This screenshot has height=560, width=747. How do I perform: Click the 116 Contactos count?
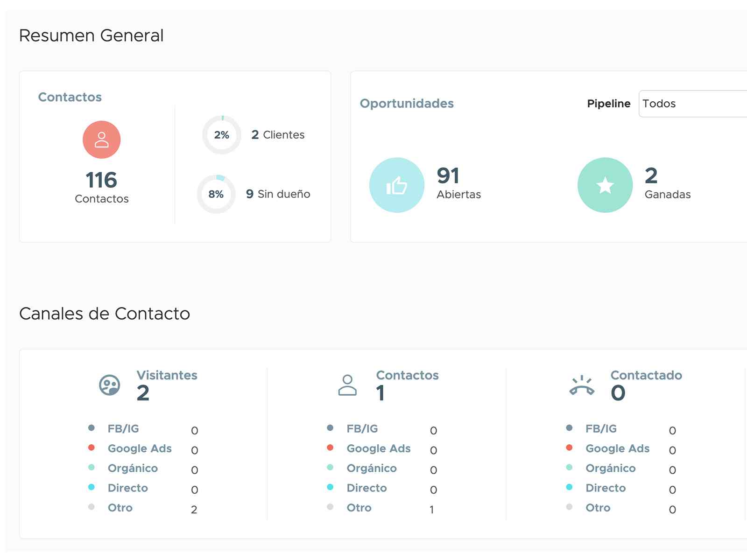coord(102,180)
